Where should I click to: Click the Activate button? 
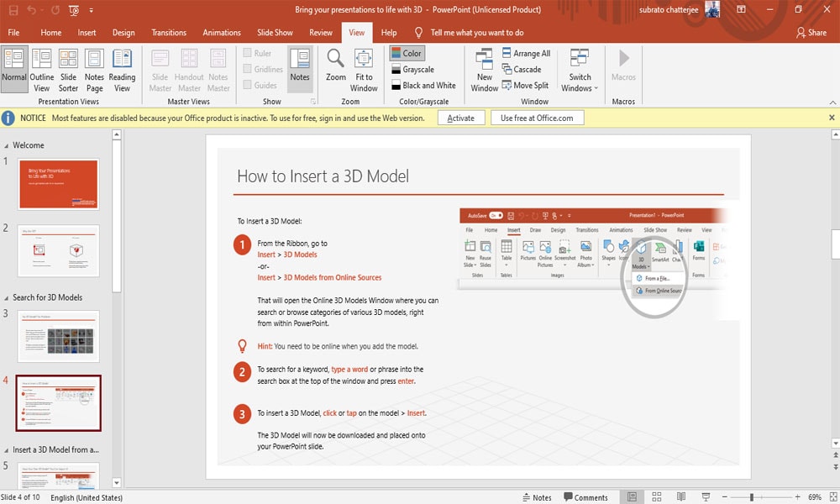pos(460,118)
